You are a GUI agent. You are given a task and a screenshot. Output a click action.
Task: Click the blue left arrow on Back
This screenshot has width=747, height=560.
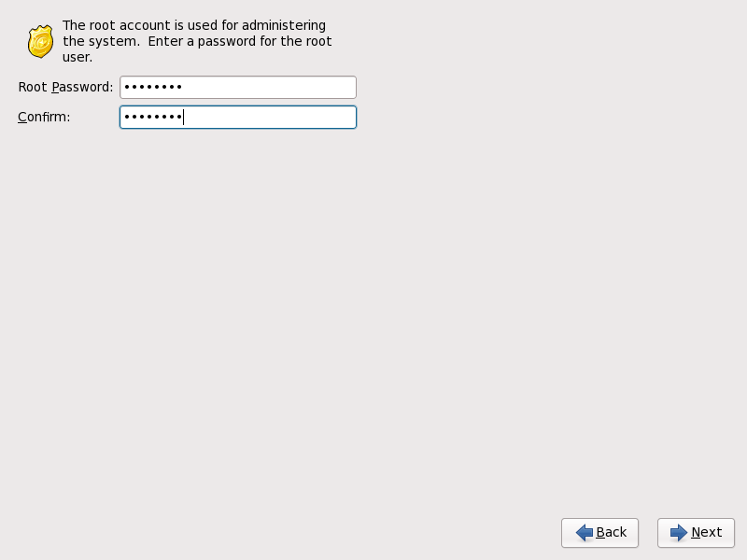pyautogui.click(x=585, y=532)
